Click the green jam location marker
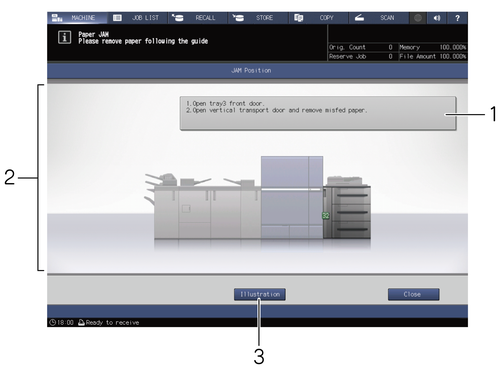This screenshot has height=369, width=500. pyautogui.click(x=326, y=216)
